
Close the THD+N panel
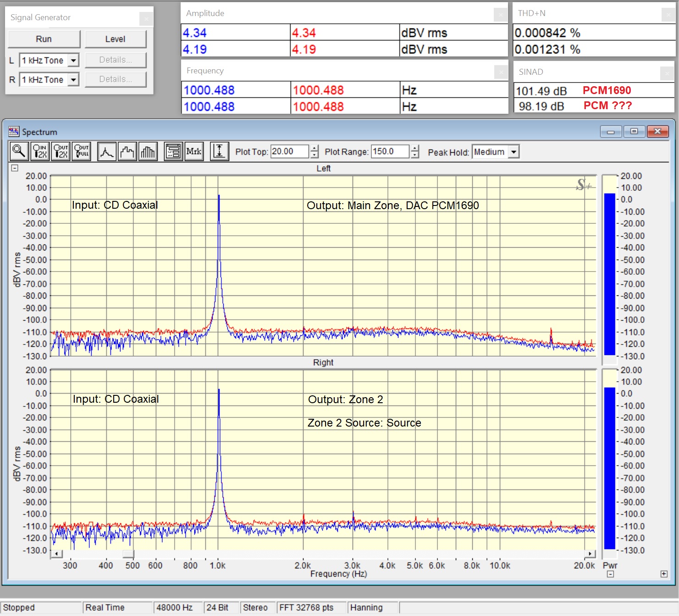pyautogui.click(x=669, y=15)
